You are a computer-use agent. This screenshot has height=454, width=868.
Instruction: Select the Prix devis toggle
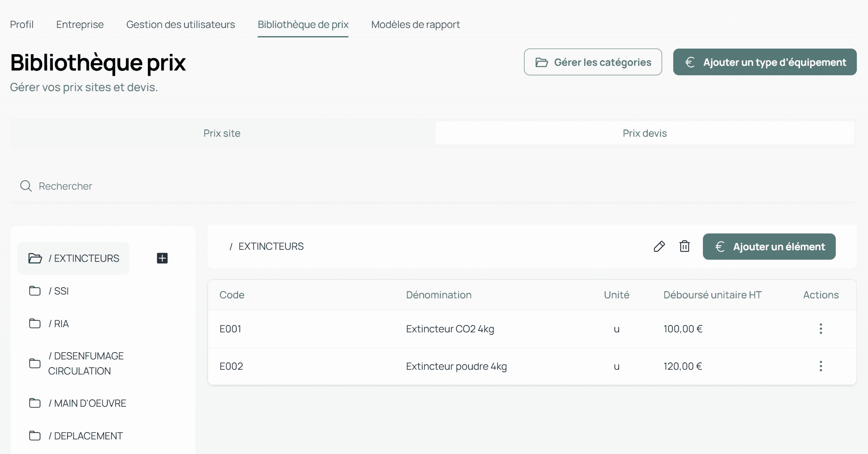point(644,133)
